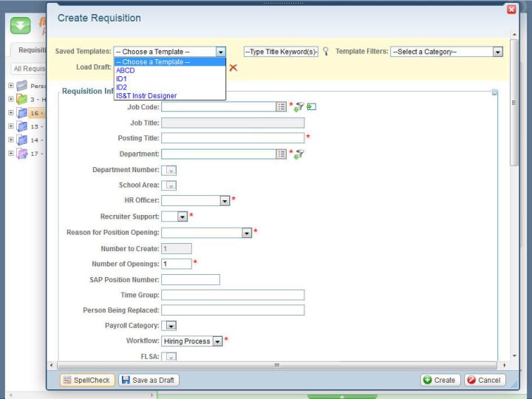The width and height of the screenshot is (532, 399).
Task: Pick the ID2 template from list
Action: 122,87
